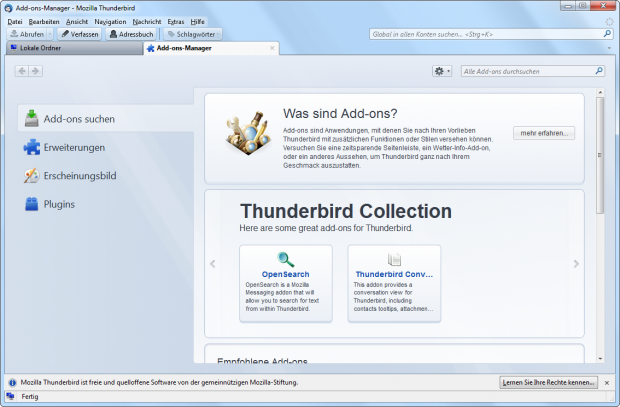
Task: Switch to the Lokale Ordner tab
Action: (x=74, y=48)
